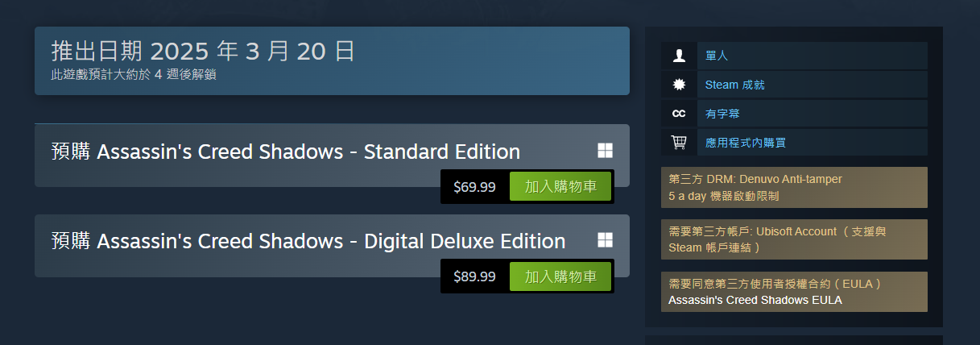This screenshot has height=345, width=980.
Task: Click the Denuvo Anti-tamper DRM notice
Action: coord(793,187)
